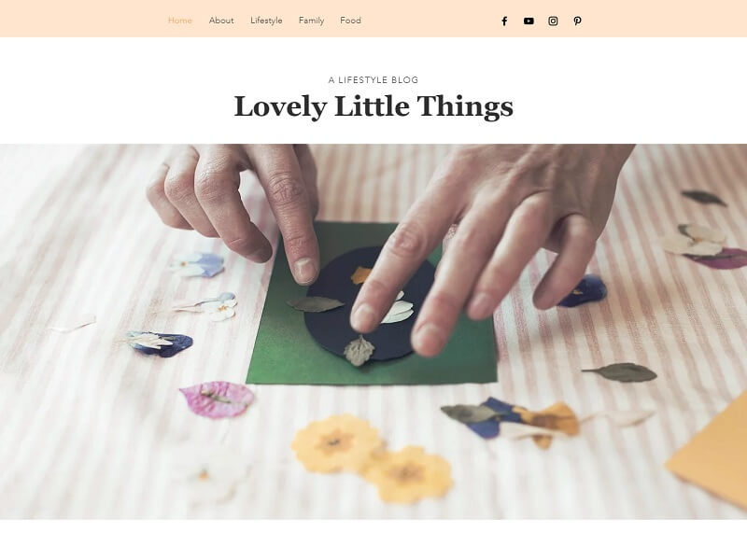The width and height of the screenshot is (747, 560).
Task: Click the small grey leaf under the finger
Action: 359,350
